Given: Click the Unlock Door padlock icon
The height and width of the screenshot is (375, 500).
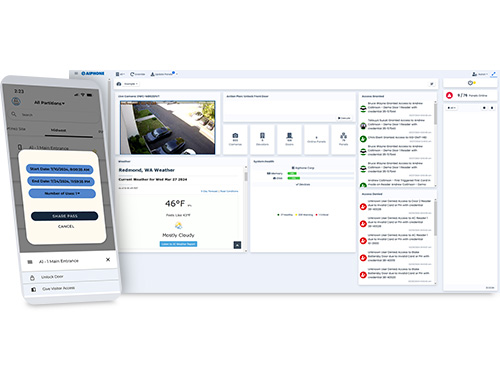Looking at the screenshot, I should [32, 277].
